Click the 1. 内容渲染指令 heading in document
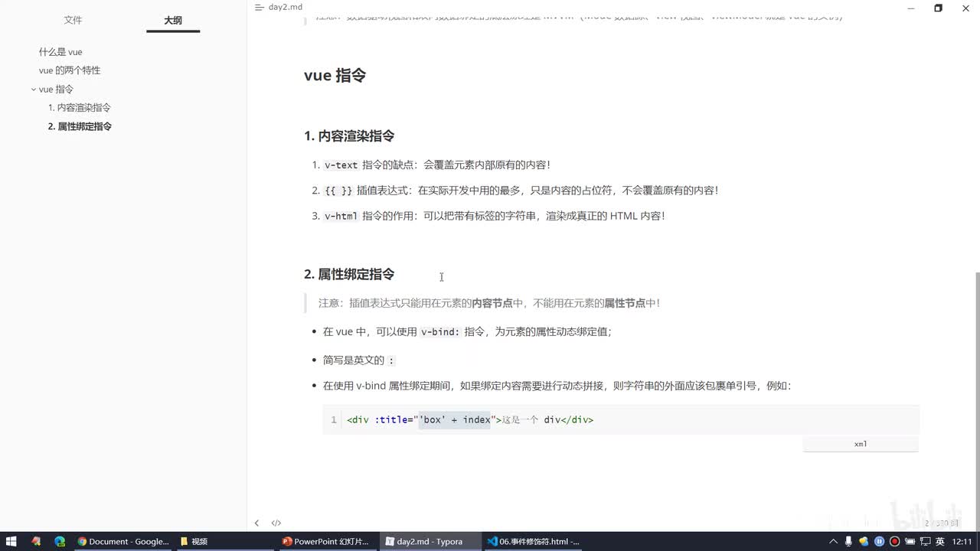 point(349,136)
